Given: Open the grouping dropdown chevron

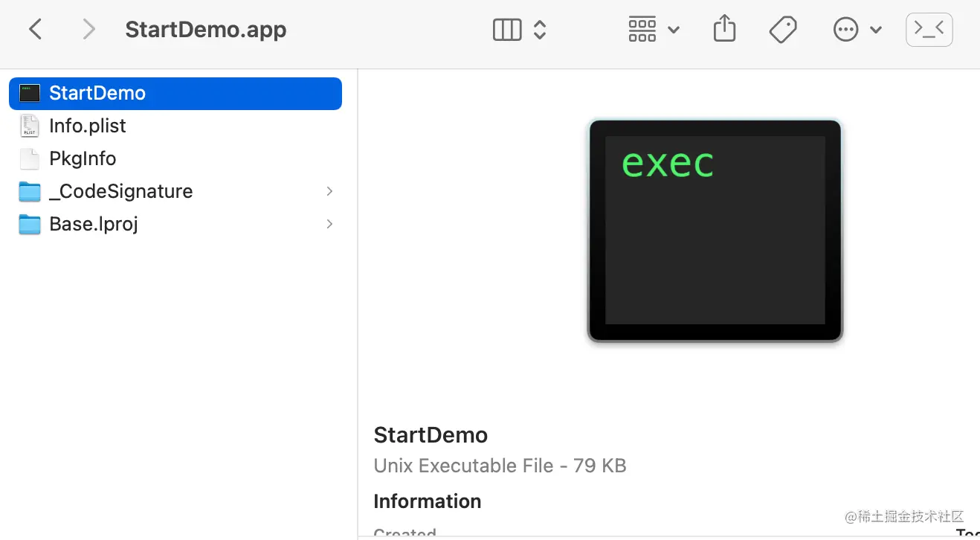Looking at the screenshot, I should pyautogui.click(x=674, y=30).
